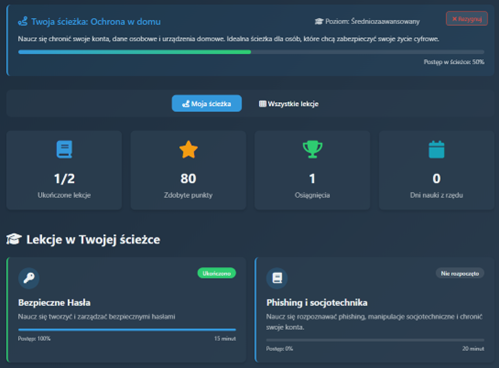Click the Phishing i socjotechnika progress bar
This screenshot has width=499, height=368.
[375, 340]
